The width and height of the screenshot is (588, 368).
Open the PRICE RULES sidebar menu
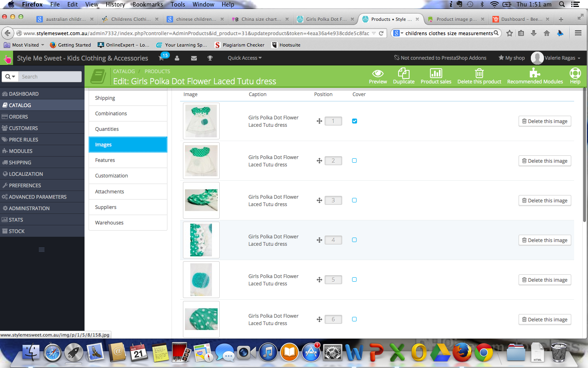click(x=42, y=139)
